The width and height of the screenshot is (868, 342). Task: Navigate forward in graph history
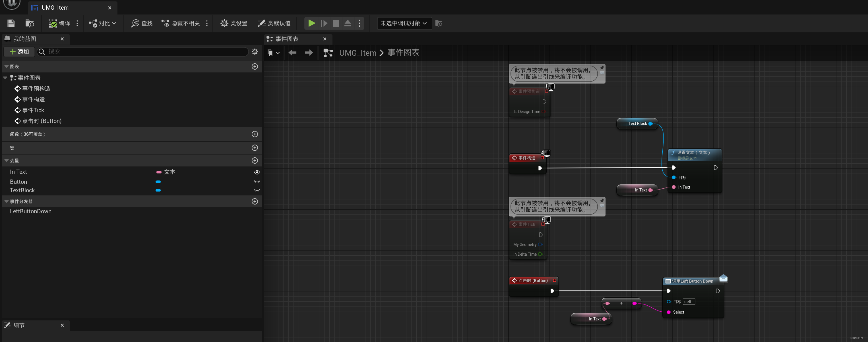(x=309, y=53)
